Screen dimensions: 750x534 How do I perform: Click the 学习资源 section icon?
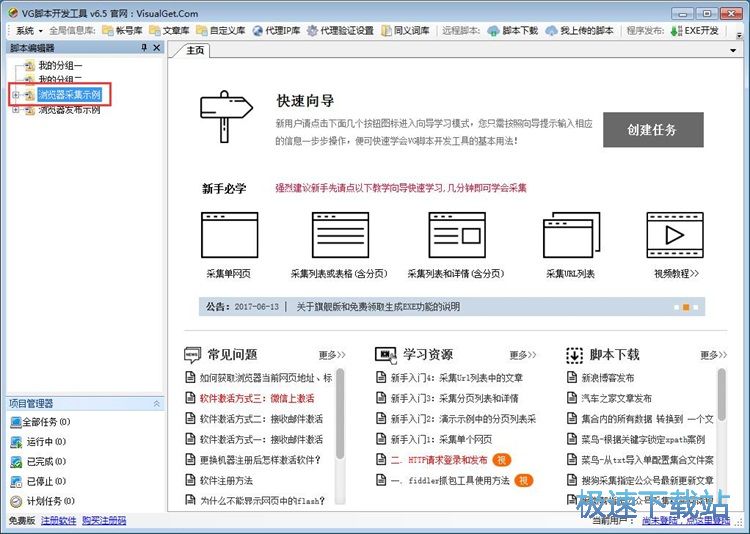click(x=386, y=355)
